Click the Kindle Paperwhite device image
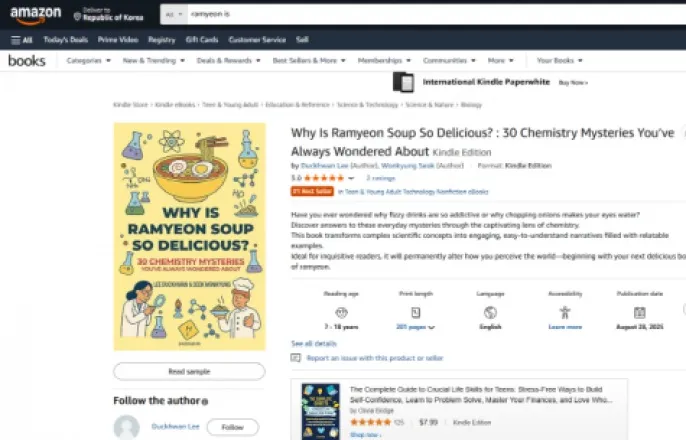This screenshot has height=440, width=686. tap(403, 82)
